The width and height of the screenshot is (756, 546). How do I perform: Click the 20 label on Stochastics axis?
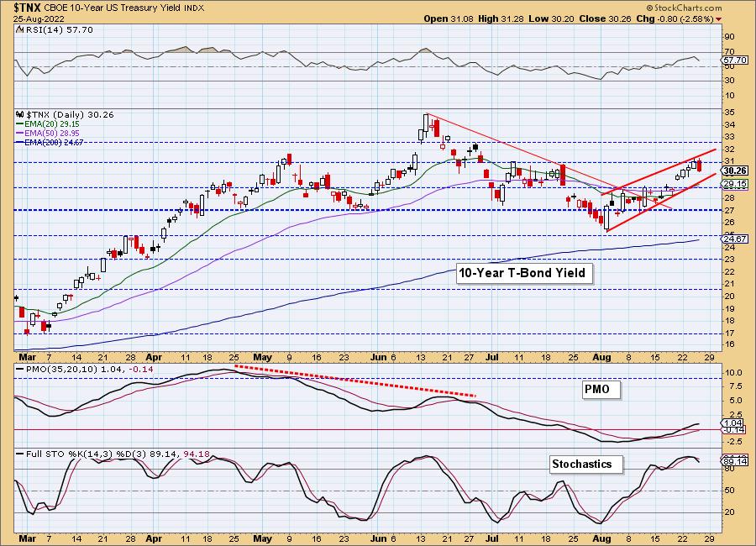tap(728, 512)
